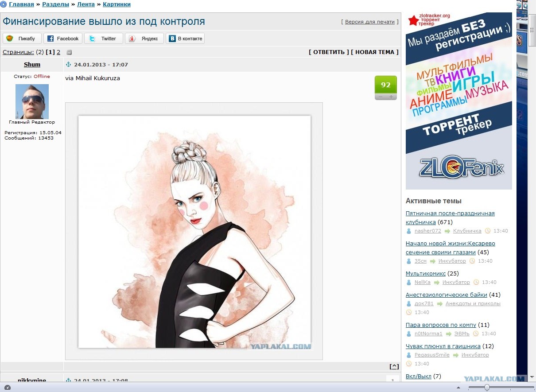
Task: Open the topic Пара вопросов по компу
Action: click(441, 325)
